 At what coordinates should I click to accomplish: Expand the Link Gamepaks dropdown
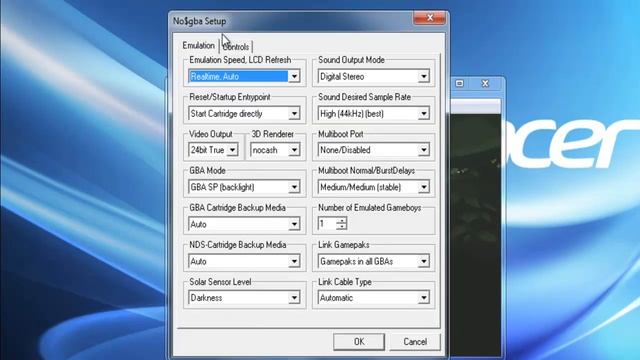423,261
